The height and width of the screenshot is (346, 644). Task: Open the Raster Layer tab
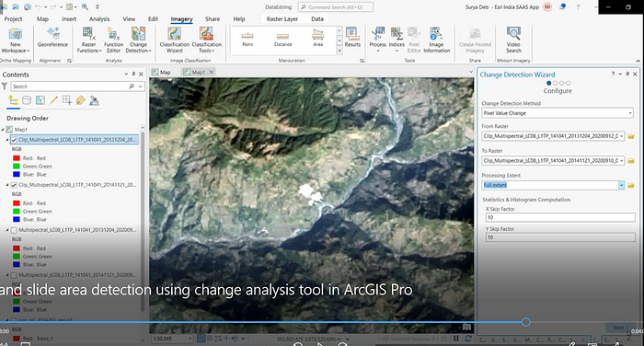(x=282, y=19)
